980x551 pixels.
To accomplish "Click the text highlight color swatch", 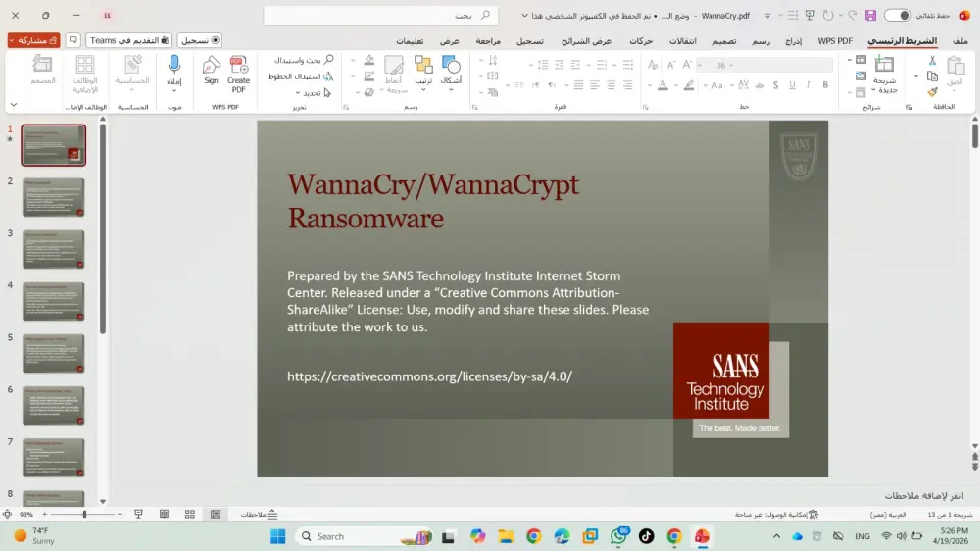I will (x=689, y=85).
